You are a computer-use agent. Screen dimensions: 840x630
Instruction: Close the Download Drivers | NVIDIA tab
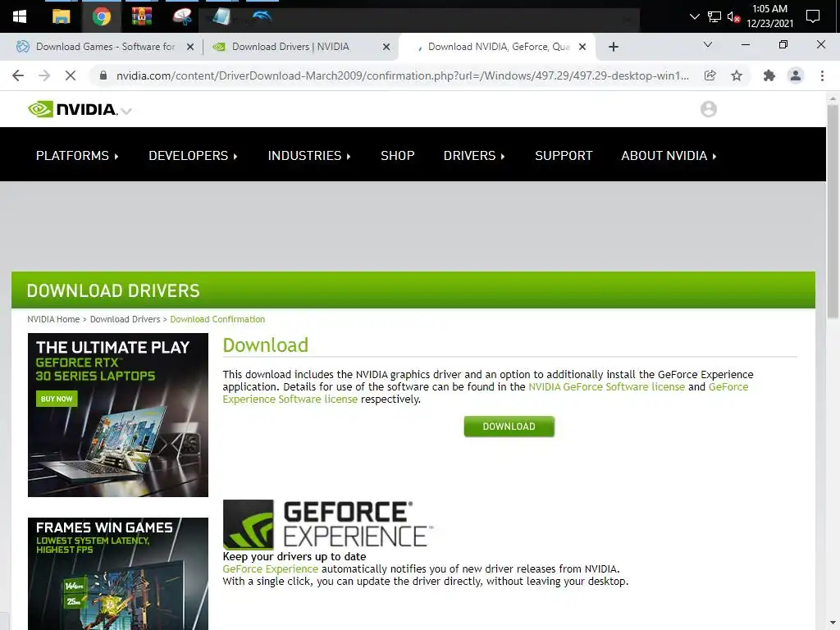coord(386,47)
